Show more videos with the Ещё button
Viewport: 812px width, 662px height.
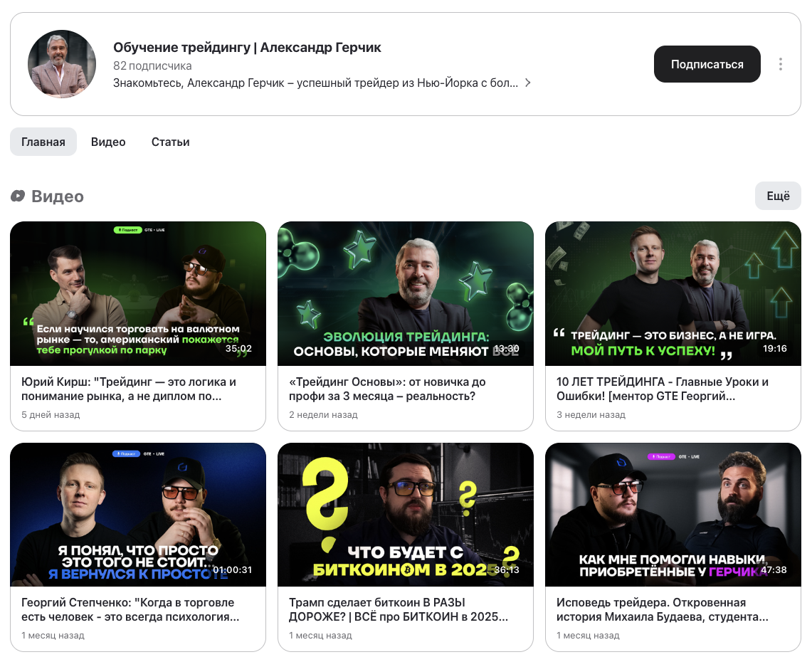(778, 196)
